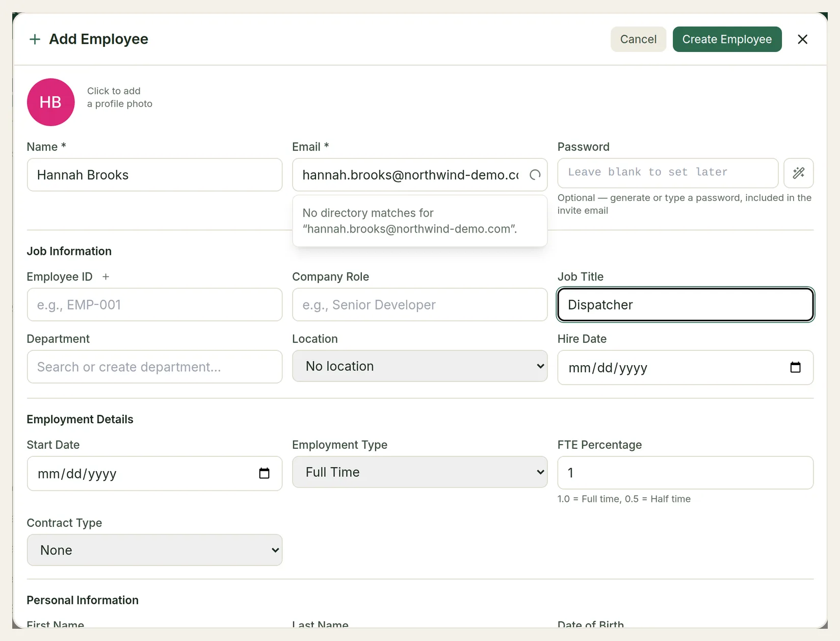Open the Hire Date calendar picker icon
840x641 pixels.
tap(795, 367)
